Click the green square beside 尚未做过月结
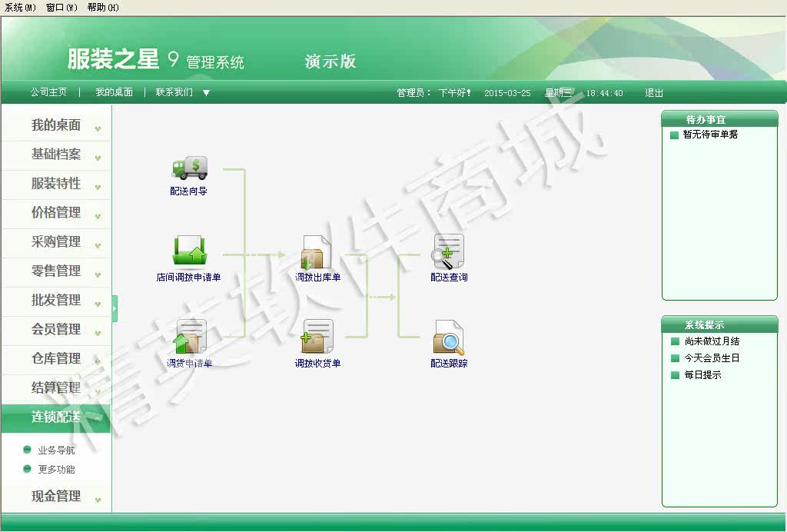Viewport: 787px width, 532px height. coord(675,341)
